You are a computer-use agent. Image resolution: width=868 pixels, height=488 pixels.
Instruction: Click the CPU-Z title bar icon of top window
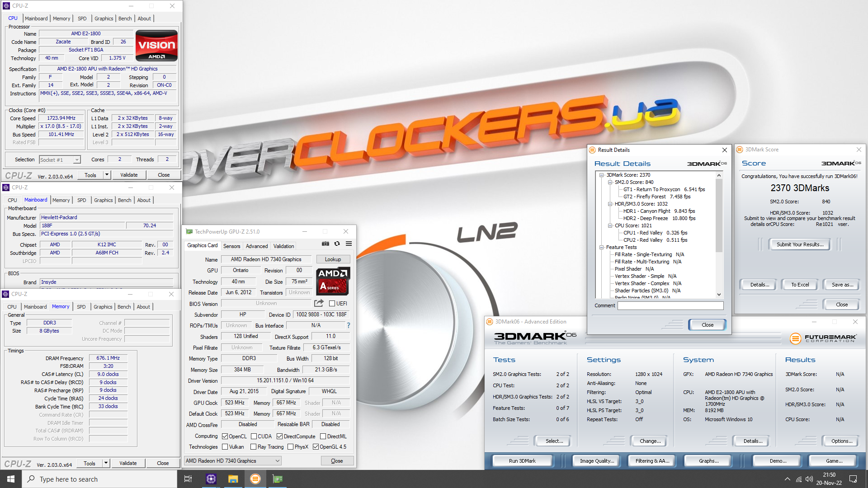[6, 6]
